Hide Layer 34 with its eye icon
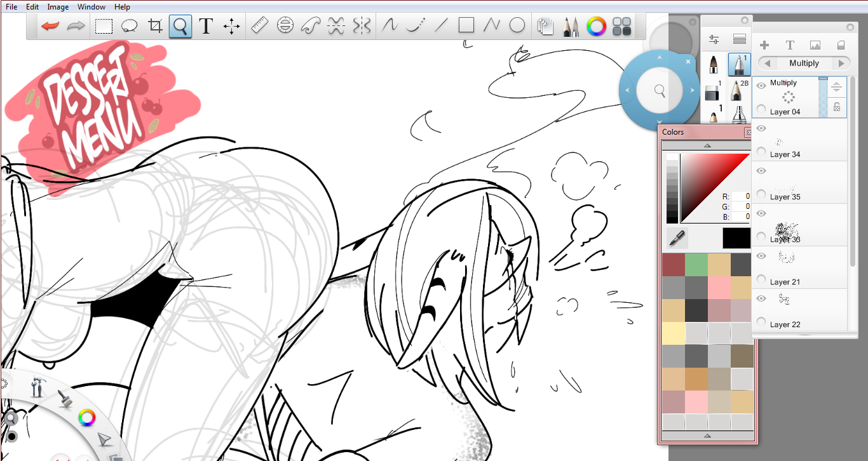Screen dimensions: 868x461 coord(761,128)
